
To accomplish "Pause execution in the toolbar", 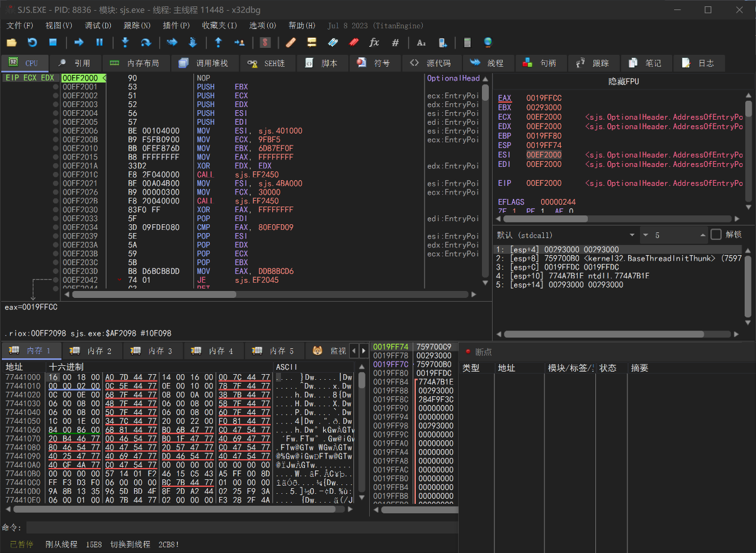I will [x=100, y=42].
